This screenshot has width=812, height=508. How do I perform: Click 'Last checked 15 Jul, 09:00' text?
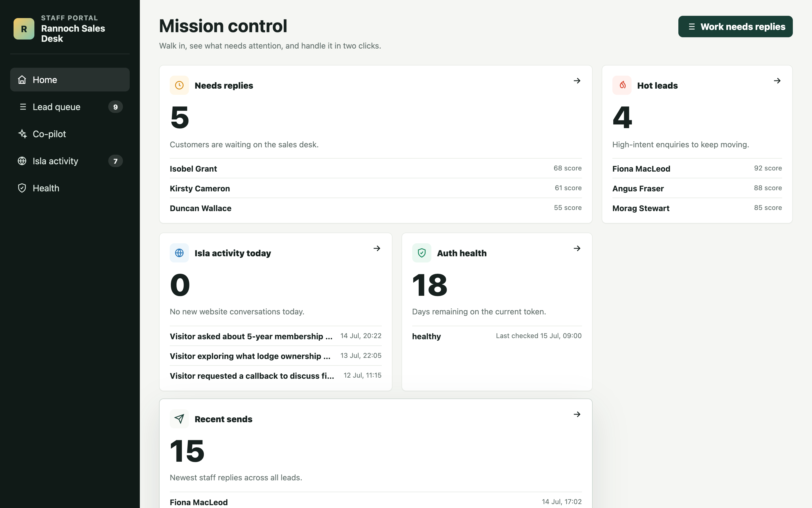(539, 336)
